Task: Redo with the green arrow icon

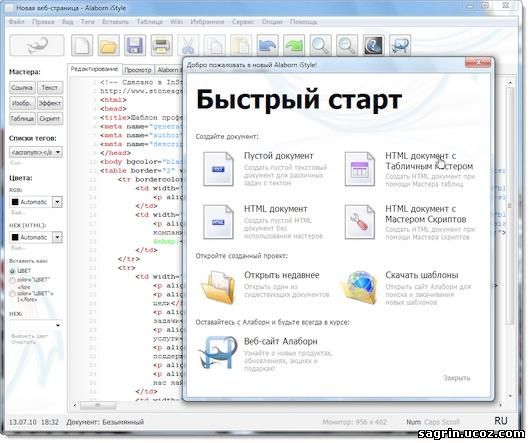Action: click(x=294, y=45)
